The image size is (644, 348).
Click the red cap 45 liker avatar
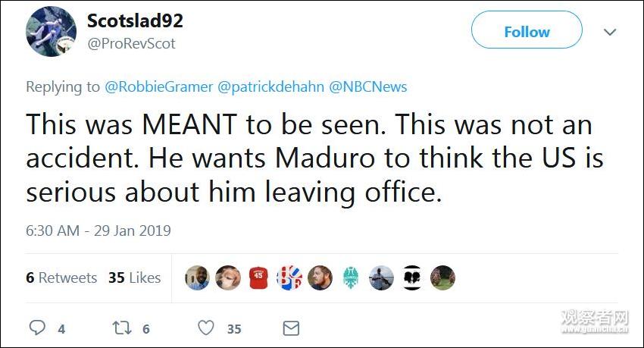(x=258, y=277)
